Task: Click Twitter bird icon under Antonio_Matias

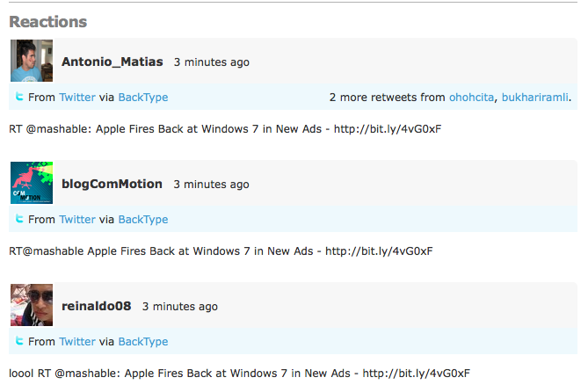Action: [19, 97]
